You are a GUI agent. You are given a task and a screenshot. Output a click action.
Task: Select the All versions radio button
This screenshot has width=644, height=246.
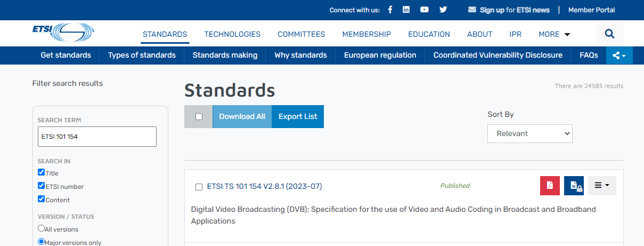point(41,228)
